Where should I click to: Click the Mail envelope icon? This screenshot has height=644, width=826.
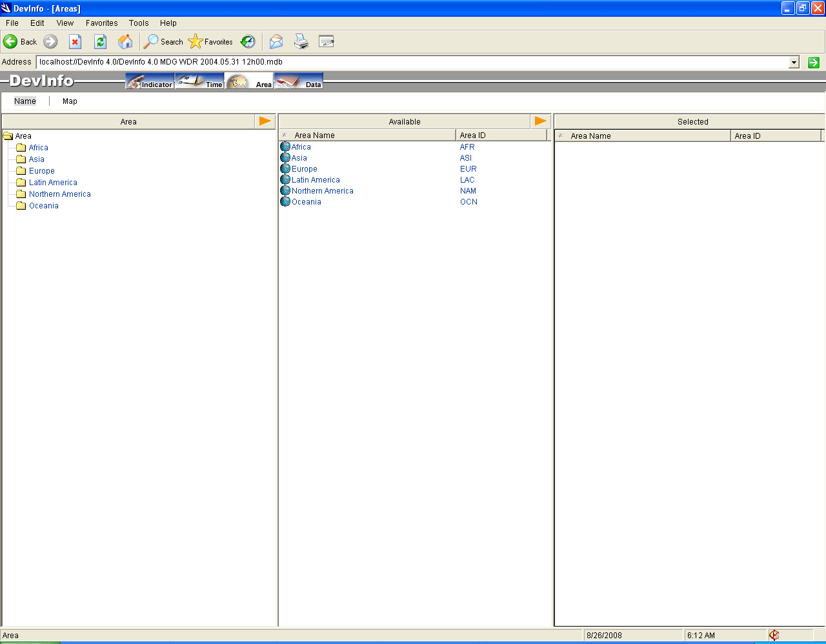[x=276, y=42]
